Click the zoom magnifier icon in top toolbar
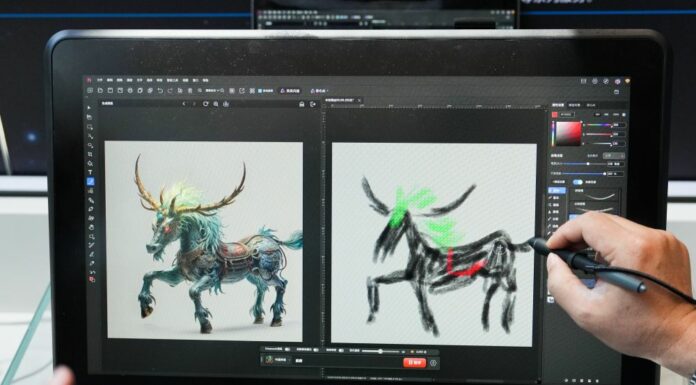Screen dimensions: 696x385 (x=200, y=91)
